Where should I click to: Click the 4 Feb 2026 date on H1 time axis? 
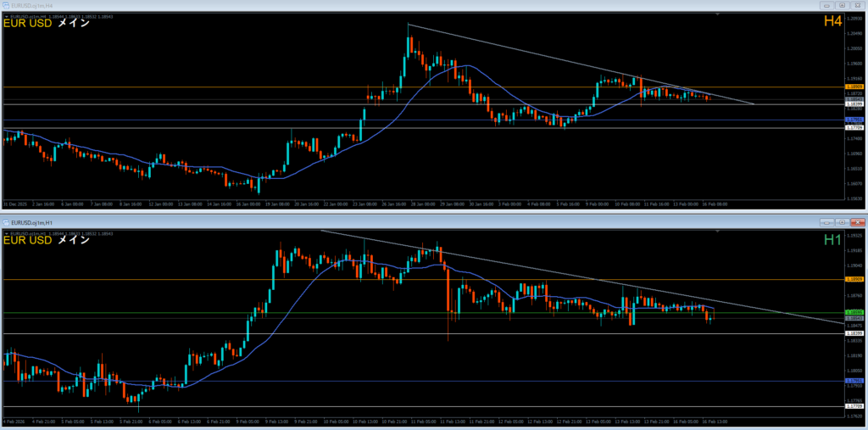point(14,422)
